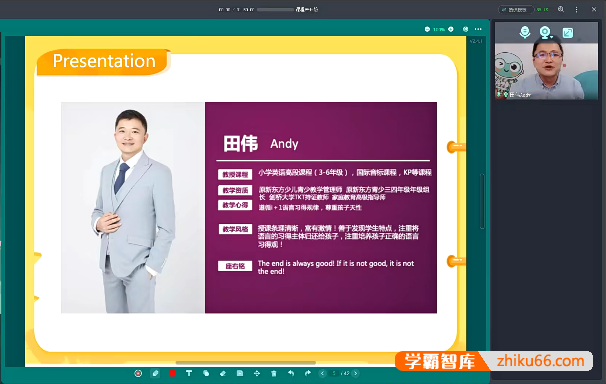Open the whiteboard three-dot more menu
The width and height of the screenshot is (606, 384).
click(478, 29)
